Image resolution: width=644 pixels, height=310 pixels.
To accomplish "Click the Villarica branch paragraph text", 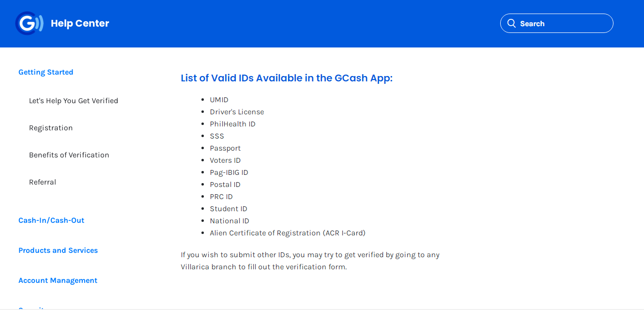I will pos(310,261).
